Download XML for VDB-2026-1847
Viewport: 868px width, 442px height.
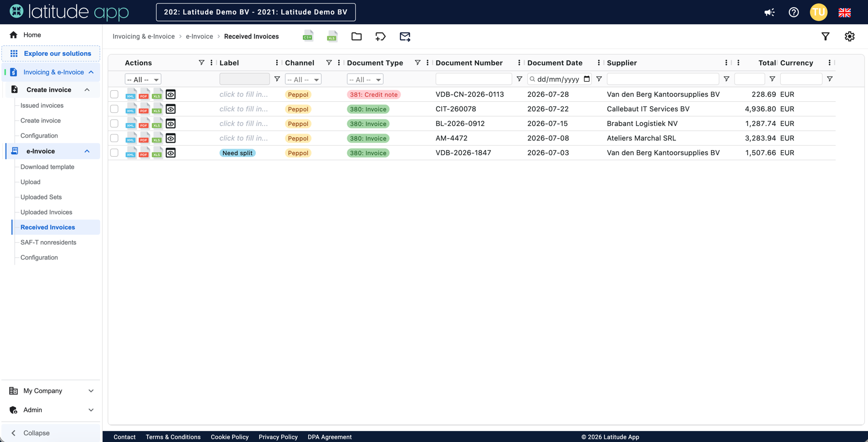pyautogui.click(x=131, y=153)
